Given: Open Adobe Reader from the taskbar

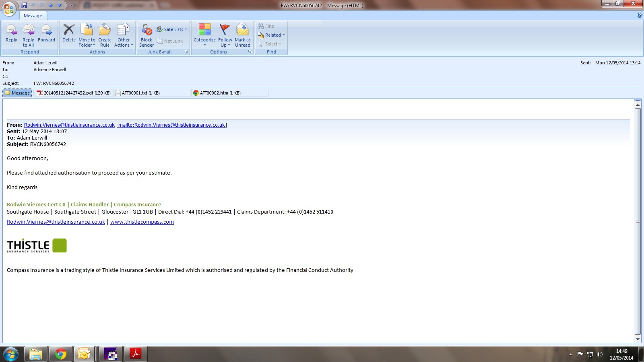Looking at the screenshot, I should (135, 354).
